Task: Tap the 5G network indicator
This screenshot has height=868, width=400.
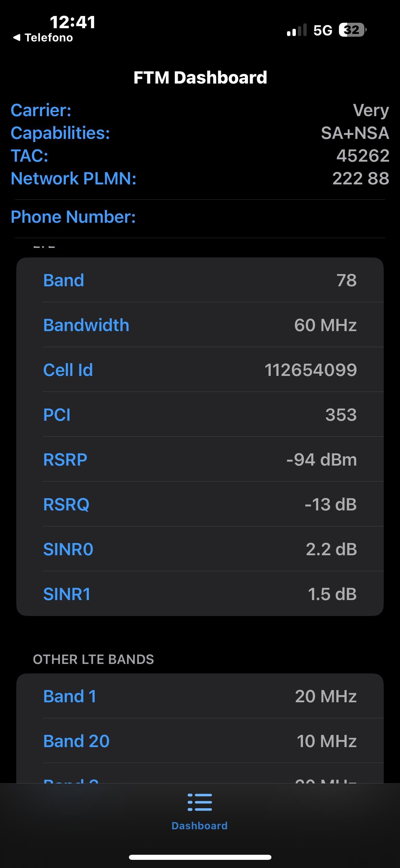Action: [323, 31]
